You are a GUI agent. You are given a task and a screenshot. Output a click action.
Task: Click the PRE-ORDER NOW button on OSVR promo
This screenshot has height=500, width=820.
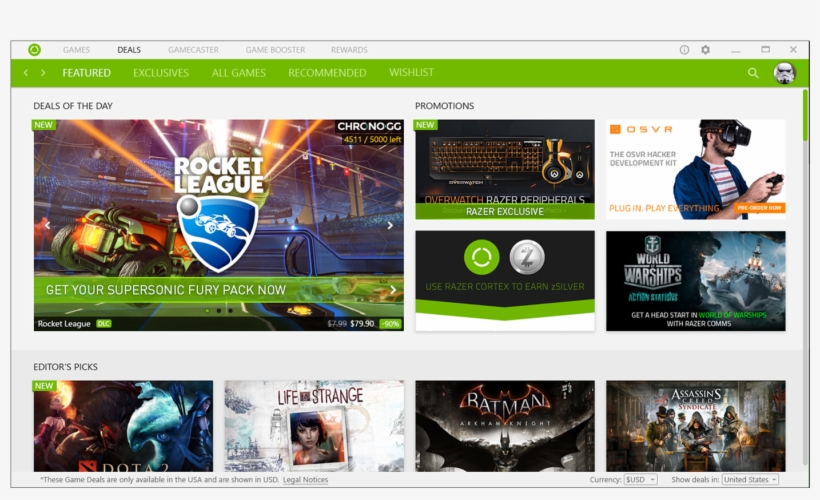(x=759, y=208)
